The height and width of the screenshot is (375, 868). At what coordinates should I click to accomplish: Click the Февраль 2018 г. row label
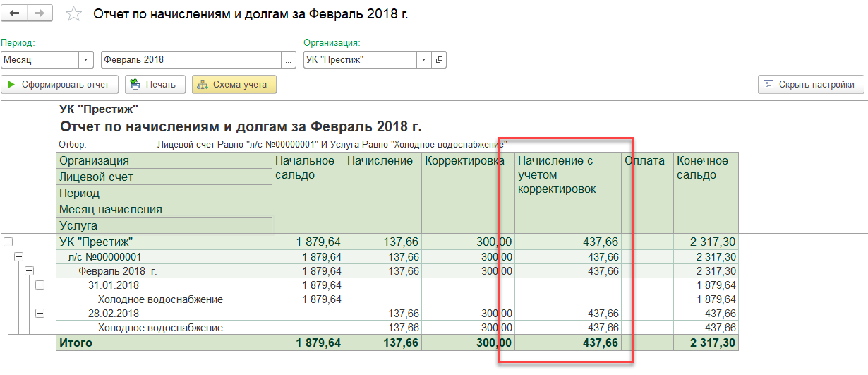coord(117,271)
